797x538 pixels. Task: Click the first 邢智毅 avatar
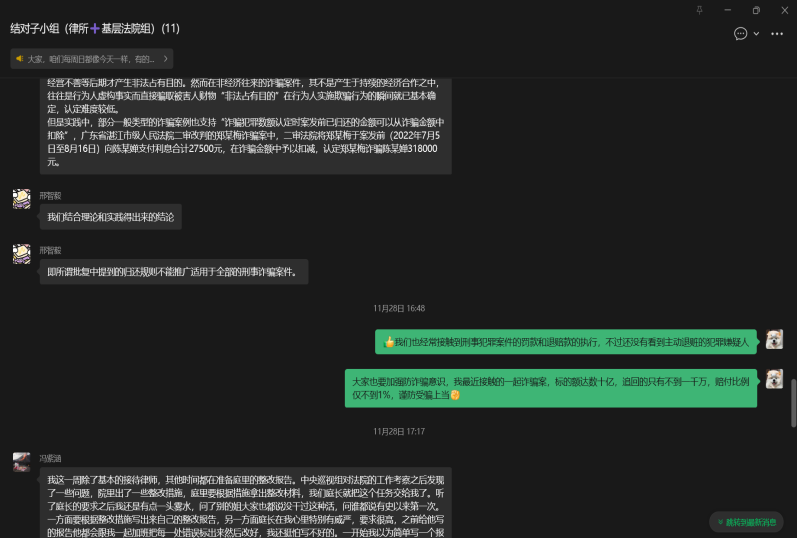(x=21, y=198)
